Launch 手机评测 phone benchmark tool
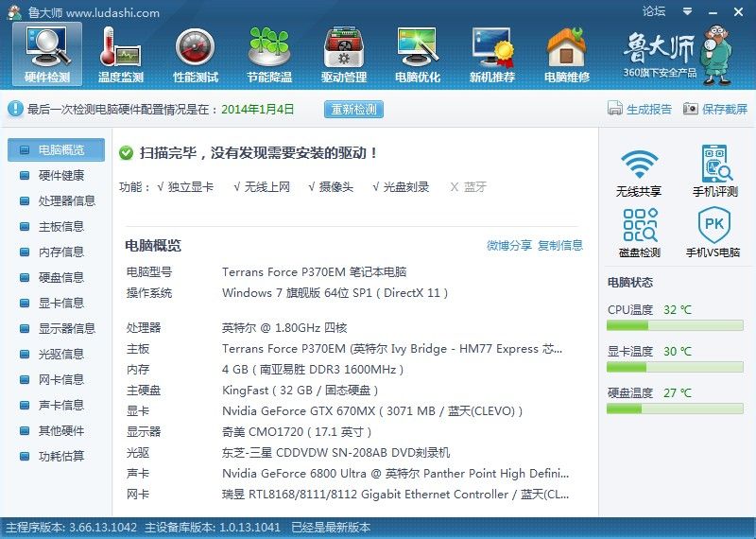The image size is (756, 539). tap(715, 172)
